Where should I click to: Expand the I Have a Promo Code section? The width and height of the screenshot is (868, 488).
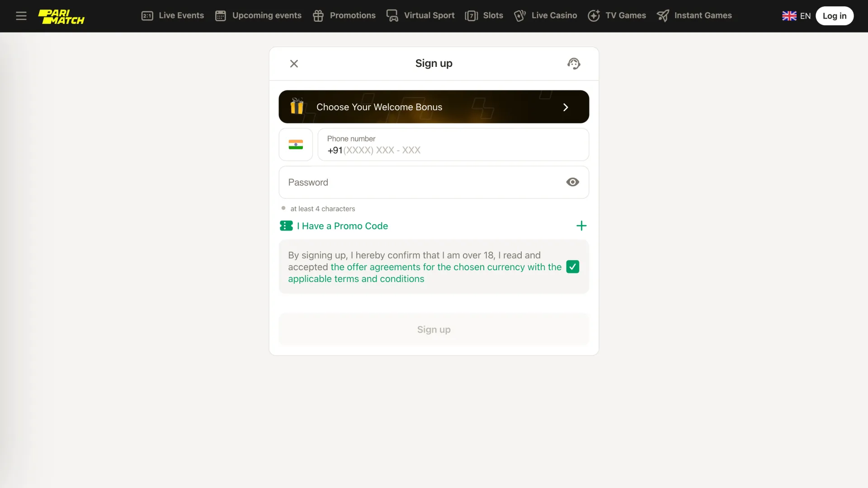pyautogui.click(x=581, y=226)
